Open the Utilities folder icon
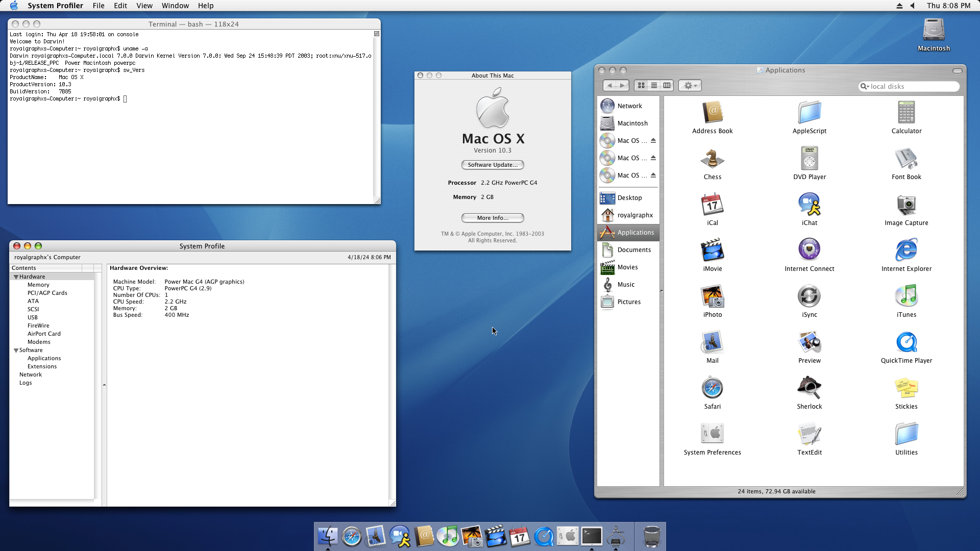Screen dimensions: 980x551 coord(906,434)
